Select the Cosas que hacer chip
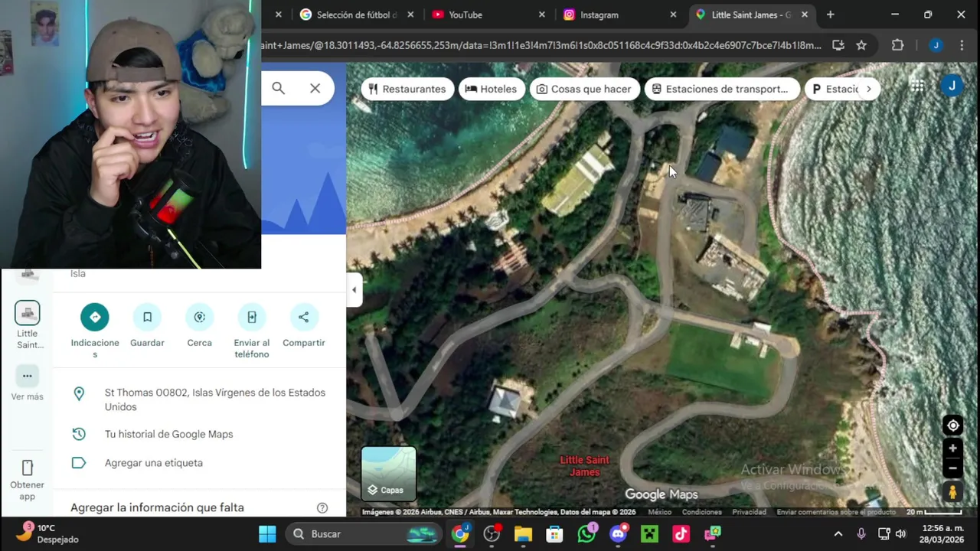 pyautogui.click(x=584, y=89)
